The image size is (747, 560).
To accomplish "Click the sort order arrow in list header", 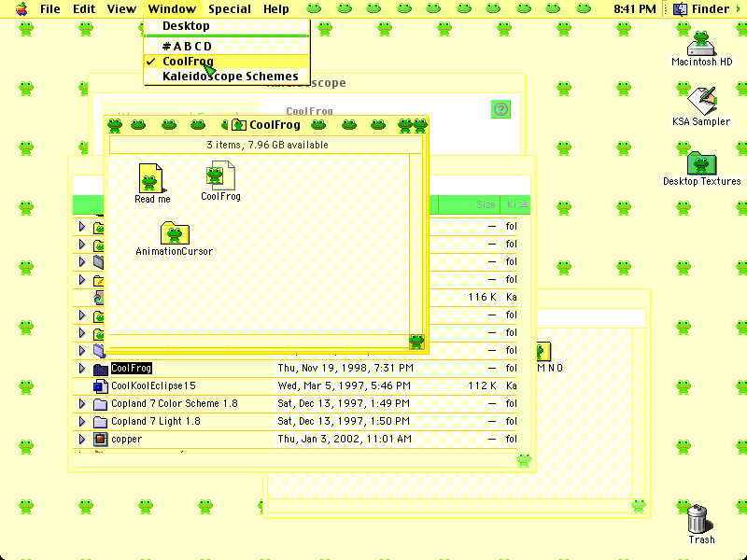I will 524,204.
